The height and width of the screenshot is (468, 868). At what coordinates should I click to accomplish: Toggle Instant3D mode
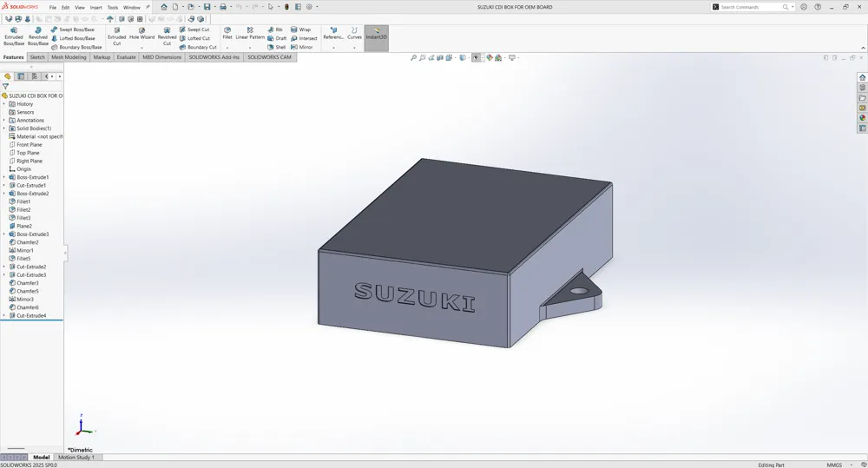point(377,37)
